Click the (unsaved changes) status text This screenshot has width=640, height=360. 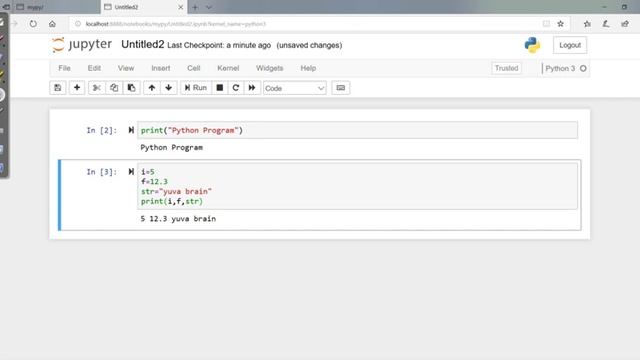click(x=309, y=45)
